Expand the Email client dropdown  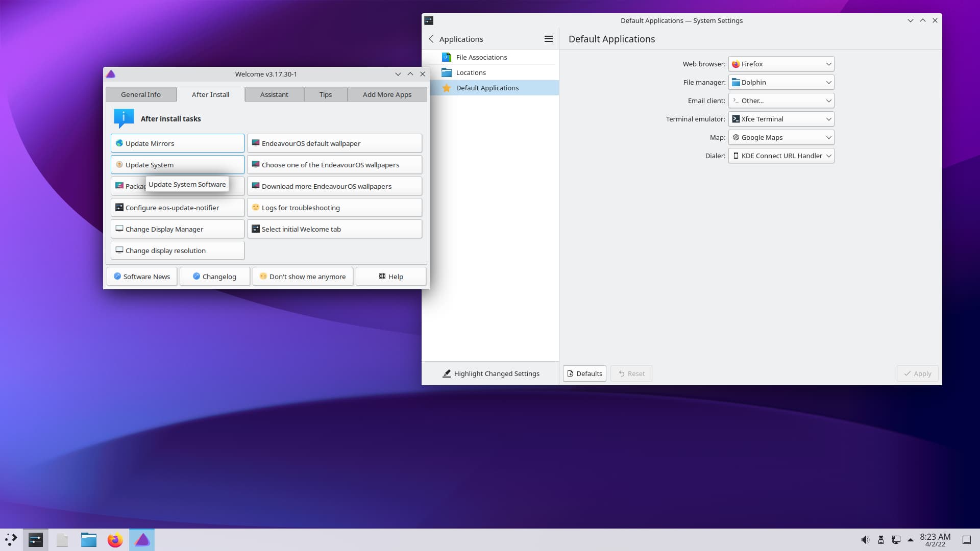[781, 101]
